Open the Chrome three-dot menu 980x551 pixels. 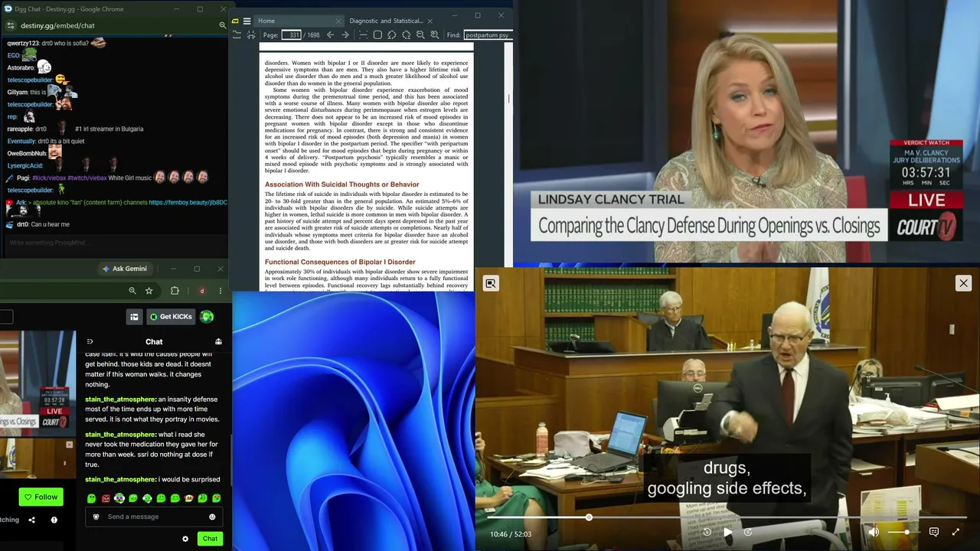pyautogui.click(x=220, y=291)
